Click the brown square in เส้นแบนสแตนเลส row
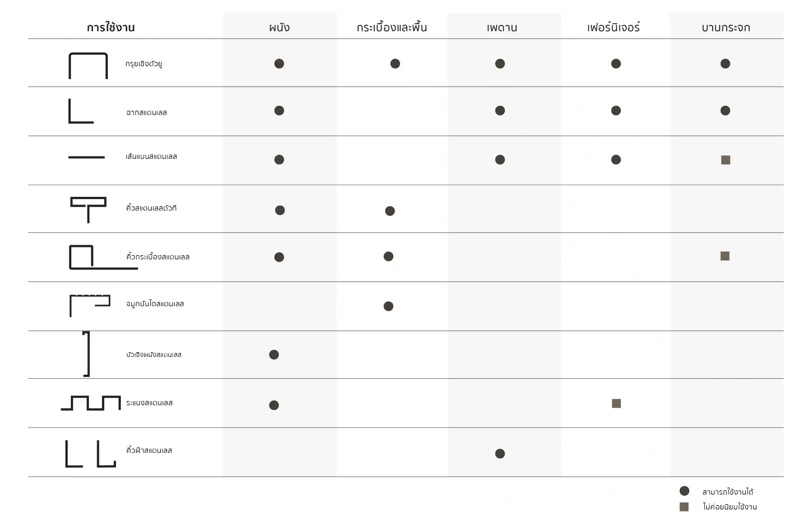The width and height of the screenshot is (812, 521). tap(725, 160)
